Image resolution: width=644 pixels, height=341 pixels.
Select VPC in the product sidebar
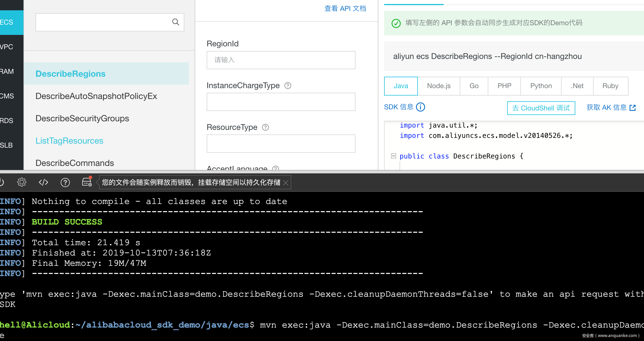tap(7, 47)
